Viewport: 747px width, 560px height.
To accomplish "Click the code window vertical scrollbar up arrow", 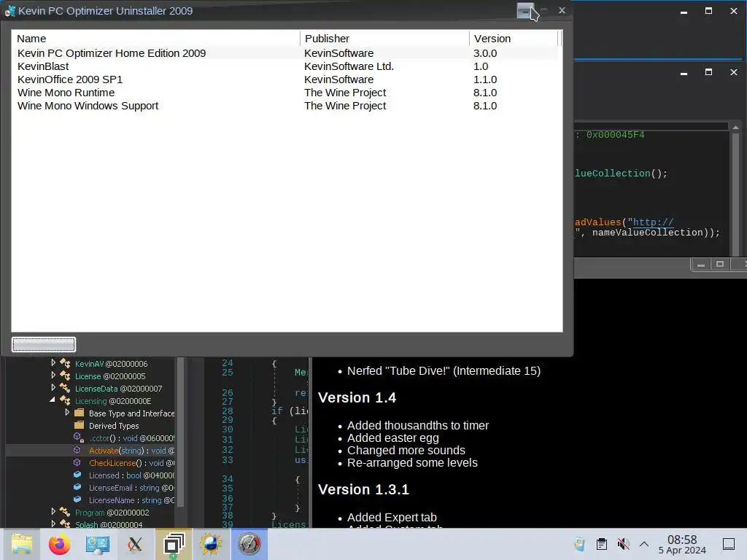I will click(735, 127).
